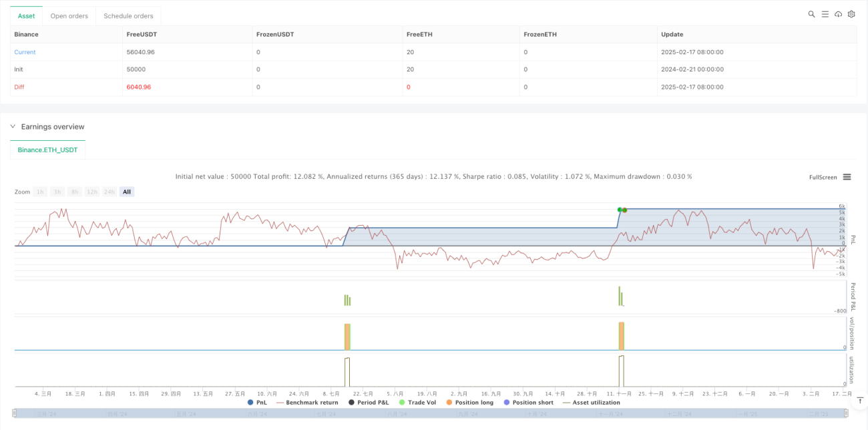Screen dimensions: 868x430
Task: Click the left navigator range handle
Action: point(14,414)
